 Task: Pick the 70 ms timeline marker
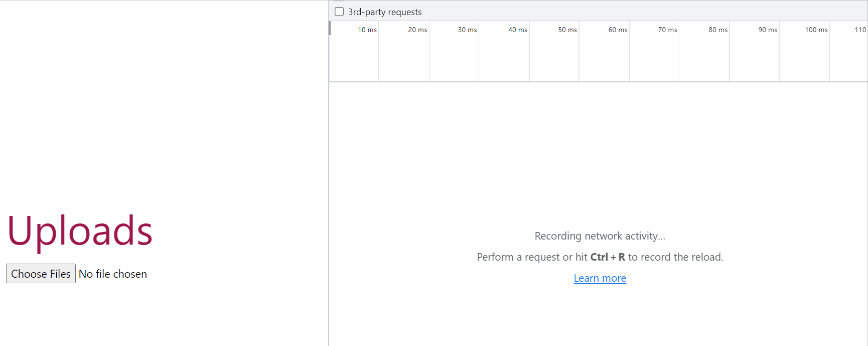667,30
